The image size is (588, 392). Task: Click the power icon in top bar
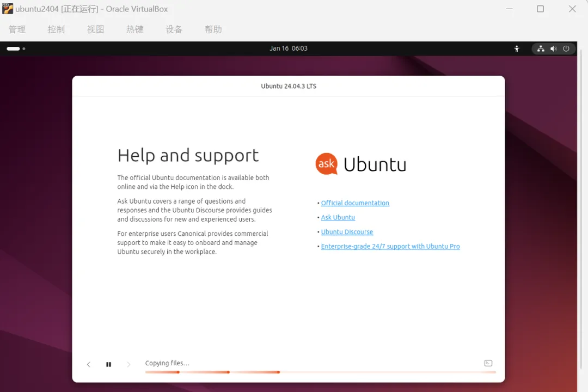coord(566,48)
